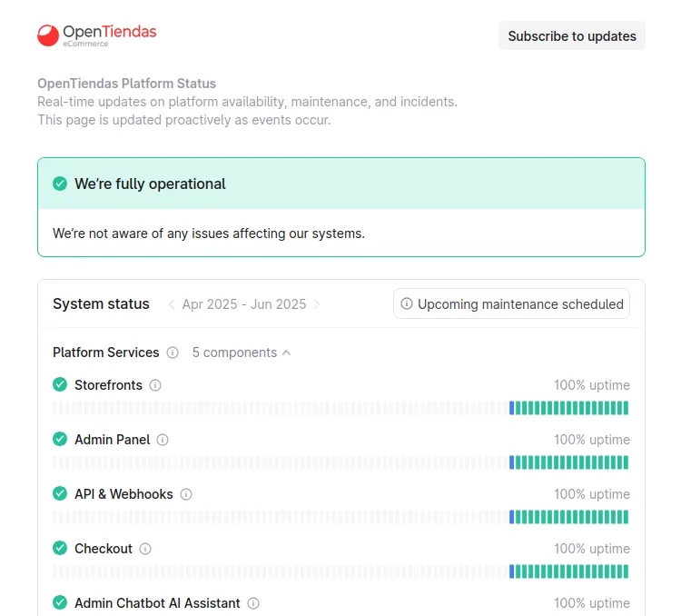Click the info icon next to API & Webhooks

pyautogui.click(x=186, y=494)
